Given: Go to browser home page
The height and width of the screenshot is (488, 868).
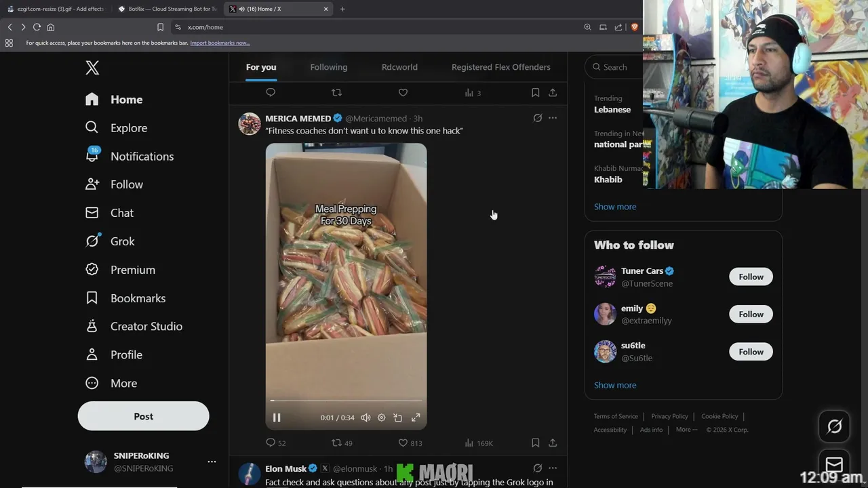Looking at the screenshot, I should point(50,27).
